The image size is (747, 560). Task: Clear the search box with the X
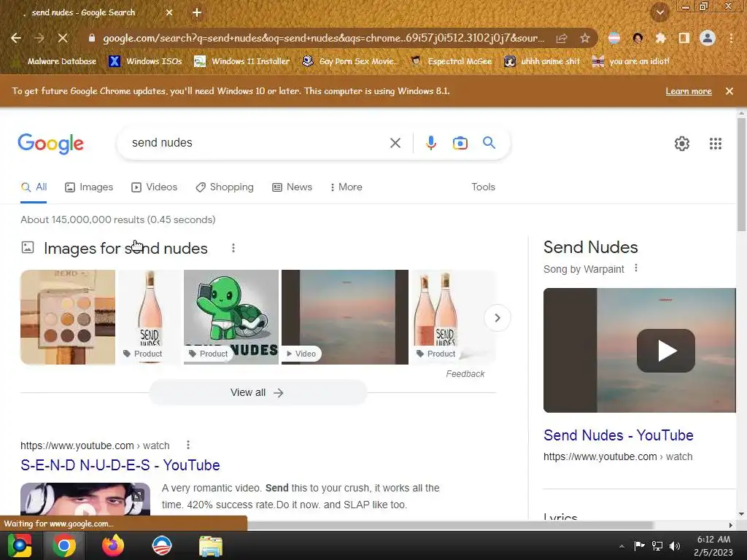[395, 143]
